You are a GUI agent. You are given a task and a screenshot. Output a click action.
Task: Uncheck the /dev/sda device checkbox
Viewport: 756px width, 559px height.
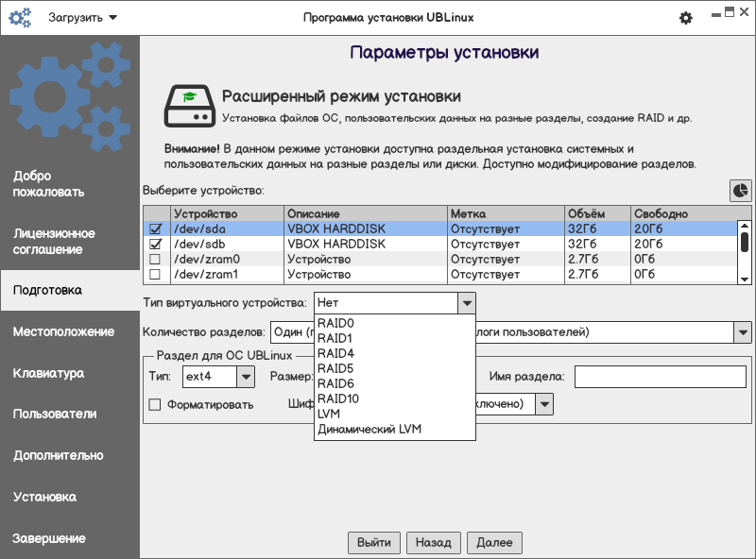155,229
